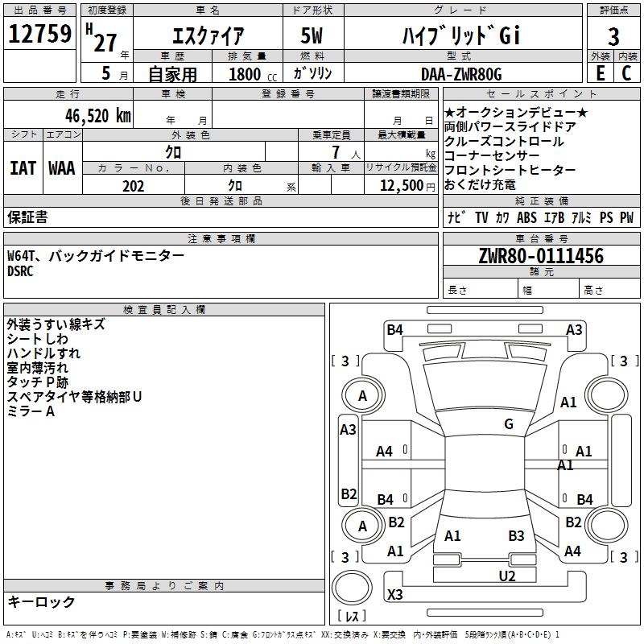Click the door type 5W value
The width and height of the screenshot is (644, 644).
point(312,35)
